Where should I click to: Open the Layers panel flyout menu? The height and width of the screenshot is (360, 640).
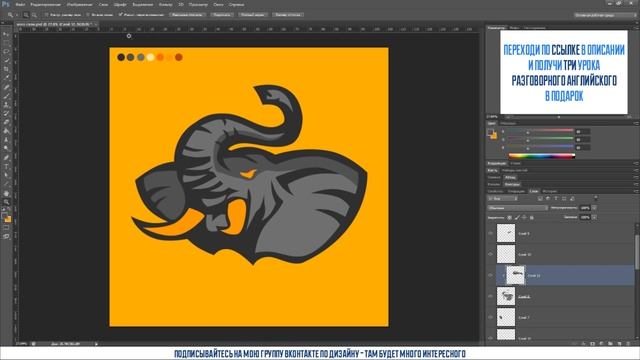pos(636,191)
